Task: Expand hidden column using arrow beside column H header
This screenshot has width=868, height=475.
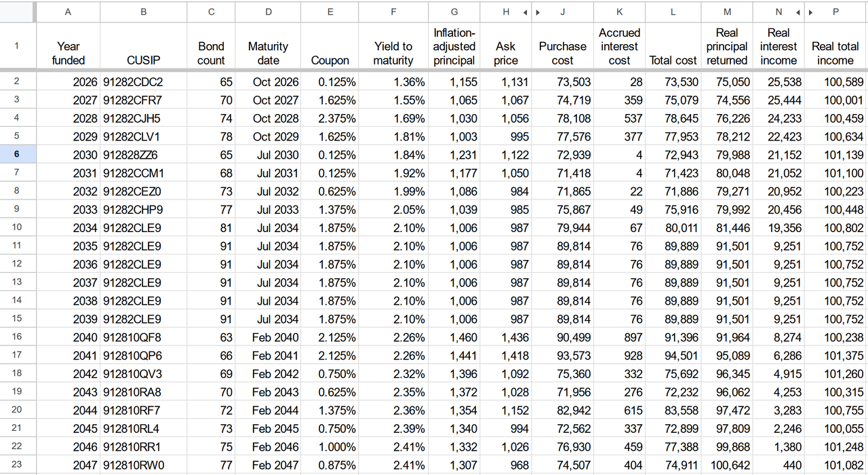Action: (525, 12)
